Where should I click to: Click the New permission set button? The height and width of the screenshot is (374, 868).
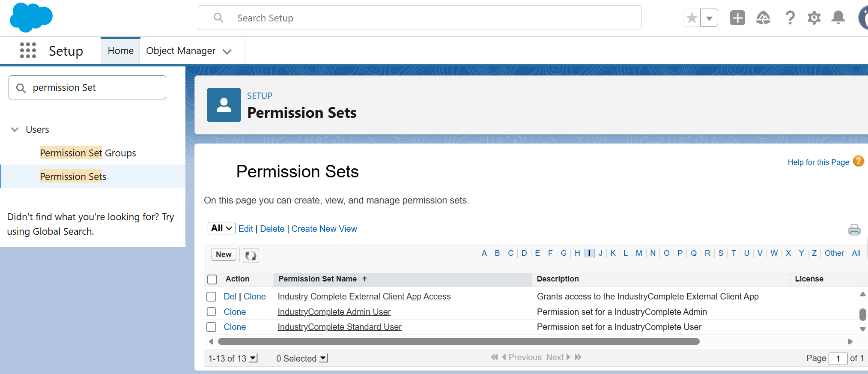click(224, 254)
